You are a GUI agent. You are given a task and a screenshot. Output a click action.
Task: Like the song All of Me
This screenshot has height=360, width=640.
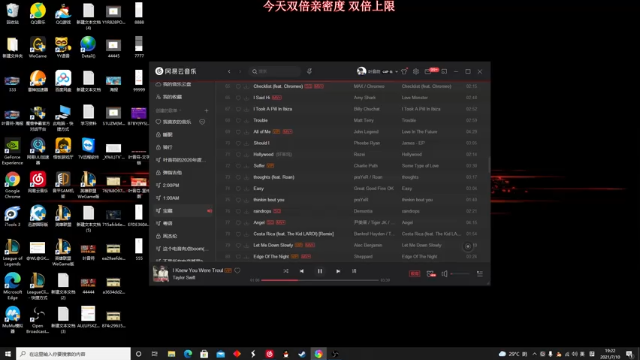238,132
